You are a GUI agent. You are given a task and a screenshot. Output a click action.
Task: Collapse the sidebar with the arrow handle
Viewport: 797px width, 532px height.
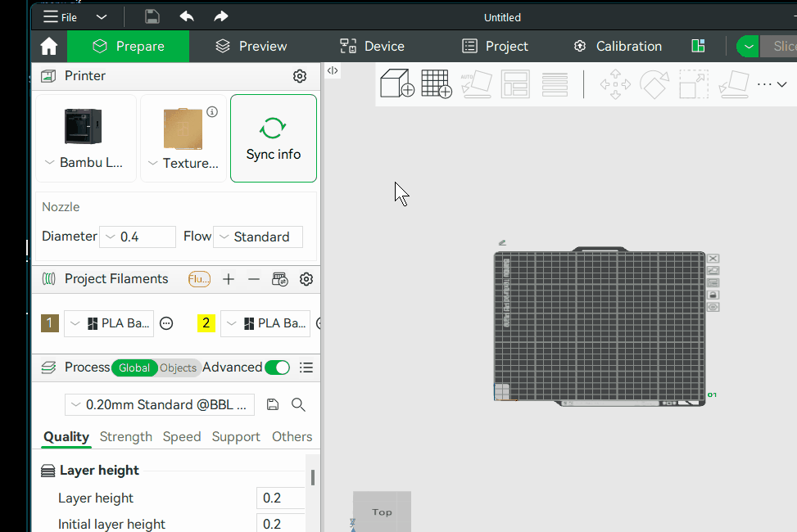click(x=333, y=70)
